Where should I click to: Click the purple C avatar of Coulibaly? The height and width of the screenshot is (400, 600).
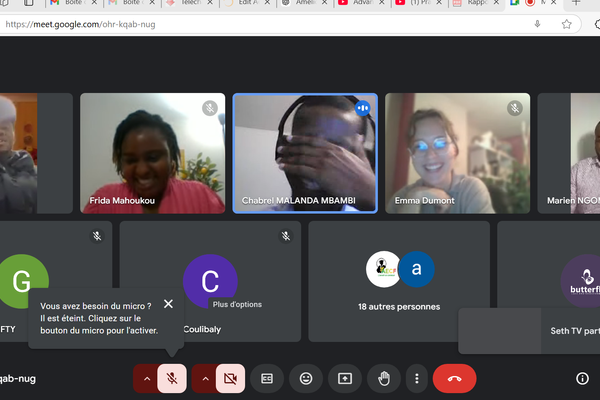(x=210, y=281)
